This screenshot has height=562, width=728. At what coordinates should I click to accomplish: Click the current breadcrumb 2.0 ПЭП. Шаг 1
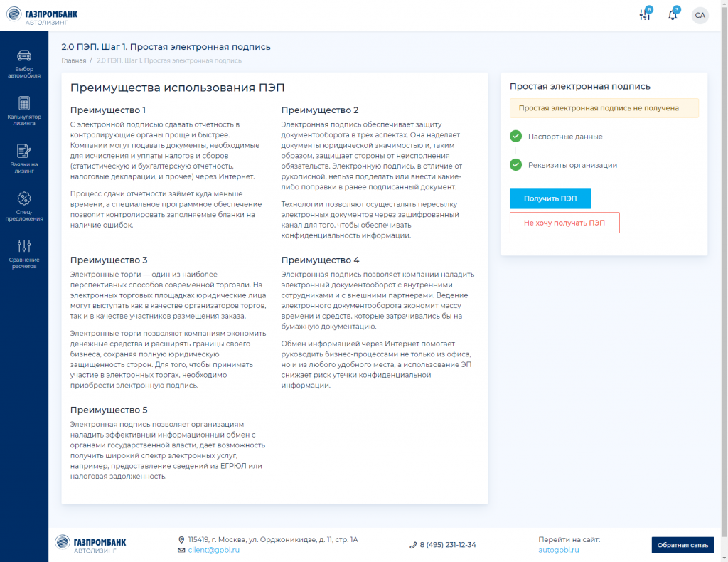(169, 61)
